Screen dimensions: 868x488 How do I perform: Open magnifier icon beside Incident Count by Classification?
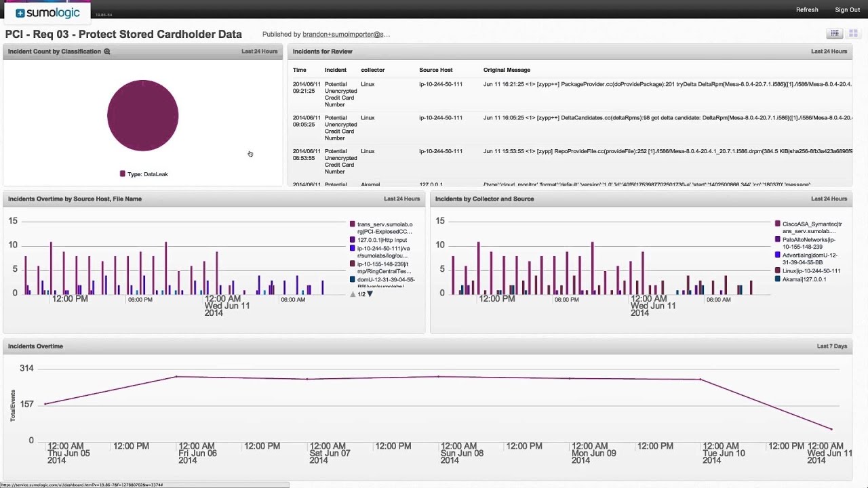click(x=107, y=52)
